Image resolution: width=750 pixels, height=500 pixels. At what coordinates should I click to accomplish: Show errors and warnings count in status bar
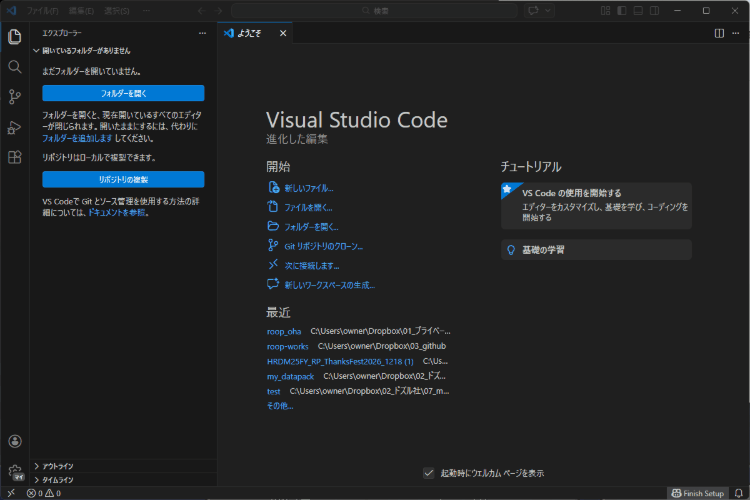(44, 493)
